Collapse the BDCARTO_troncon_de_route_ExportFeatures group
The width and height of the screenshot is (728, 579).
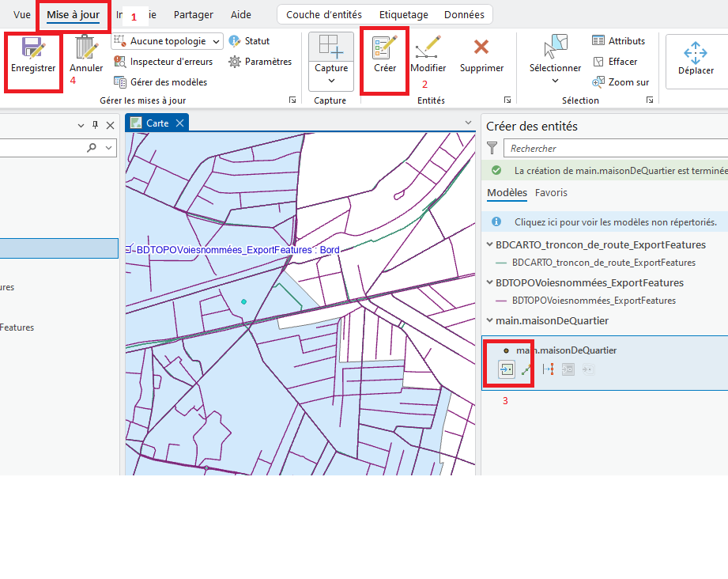click(x=489, y=244)
